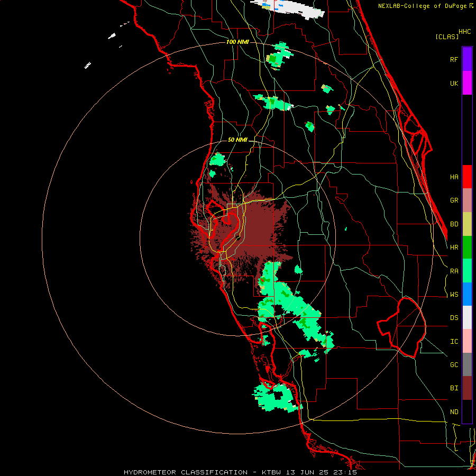Image resolution: width=476 pixels, height=476 pixels.
Task: Click the RA legend label
Action: pyautogui.click(x=454, y=271)
